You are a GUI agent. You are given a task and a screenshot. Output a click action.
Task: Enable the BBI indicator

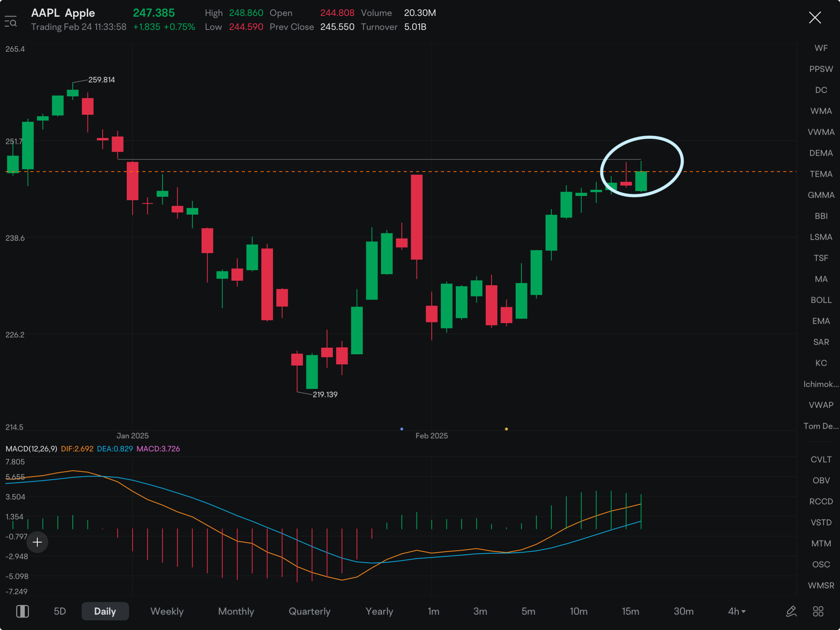point(821,216)
